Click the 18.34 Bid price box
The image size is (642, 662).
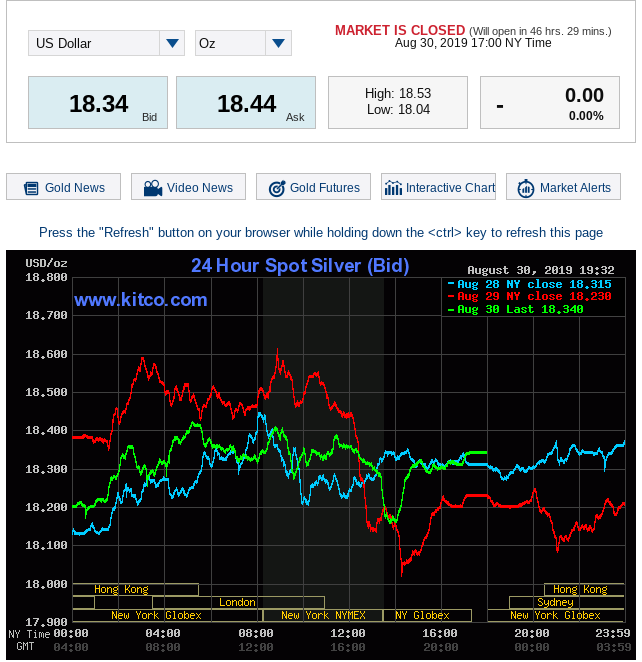(x=98, y=103)
